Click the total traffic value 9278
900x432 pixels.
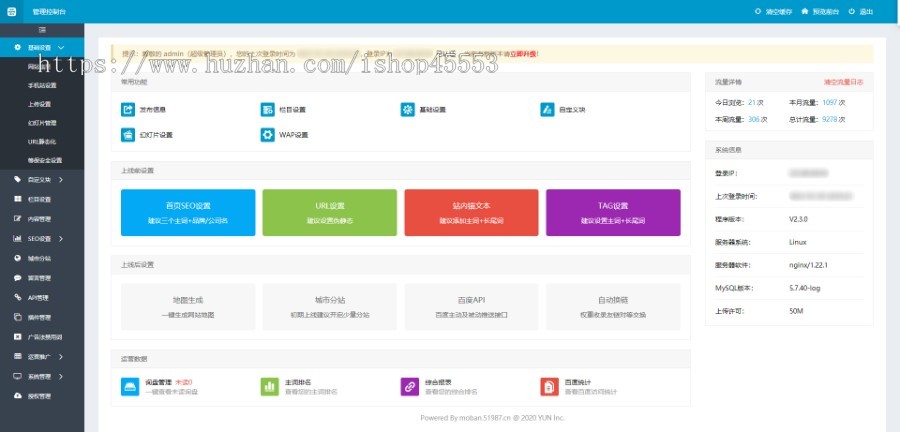tap(830, 120)
